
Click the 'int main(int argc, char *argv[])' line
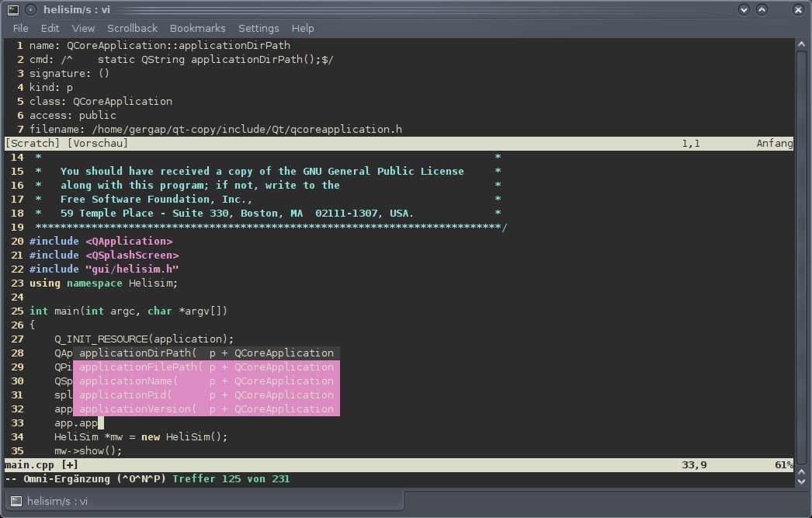(128, 311)
